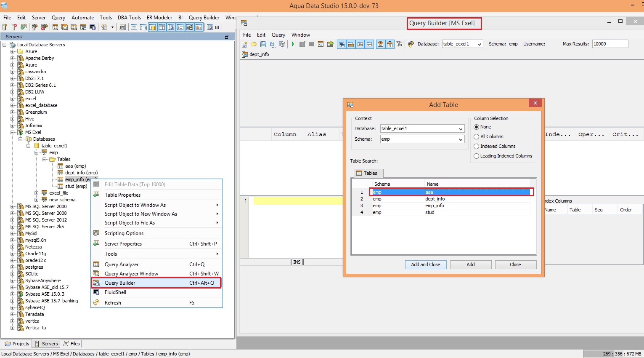Image resolution: width=644 pixels, height=358 pixels.
Task: Click the first query window icon in main toolbar
Action: pos(55,27)
